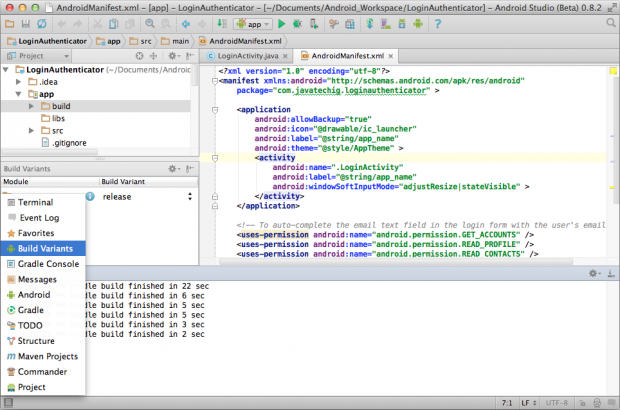This screenshot has width=620, height=410.
Task: Click the blue info icon beside release
Action: pyautogui.click(x=91, y=196)
